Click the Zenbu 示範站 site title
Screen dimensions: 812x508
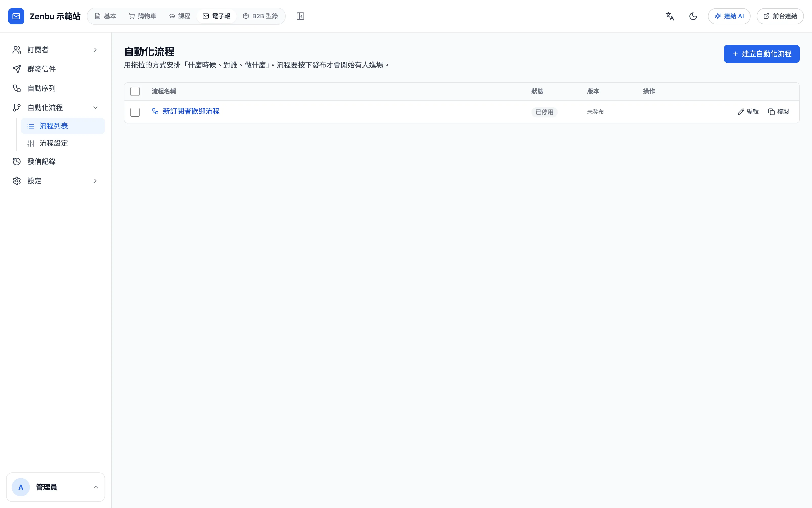(55, 16)
